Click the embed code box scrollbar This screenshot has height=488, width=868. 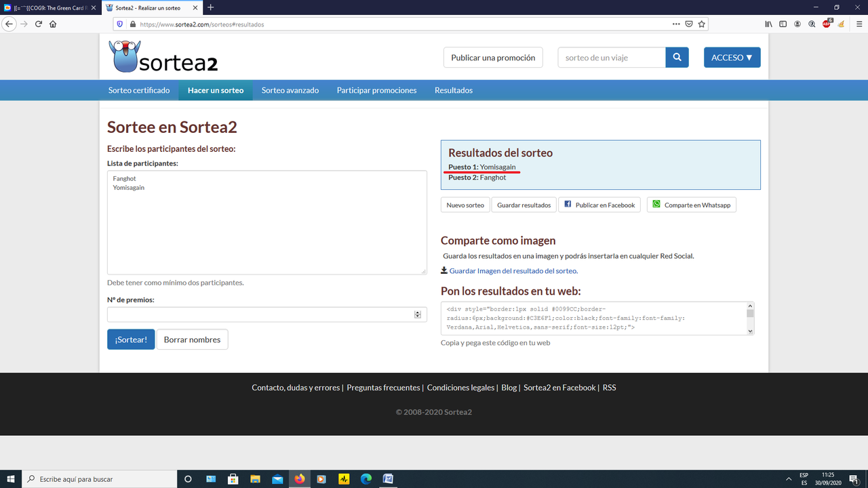tap(750, 319)
